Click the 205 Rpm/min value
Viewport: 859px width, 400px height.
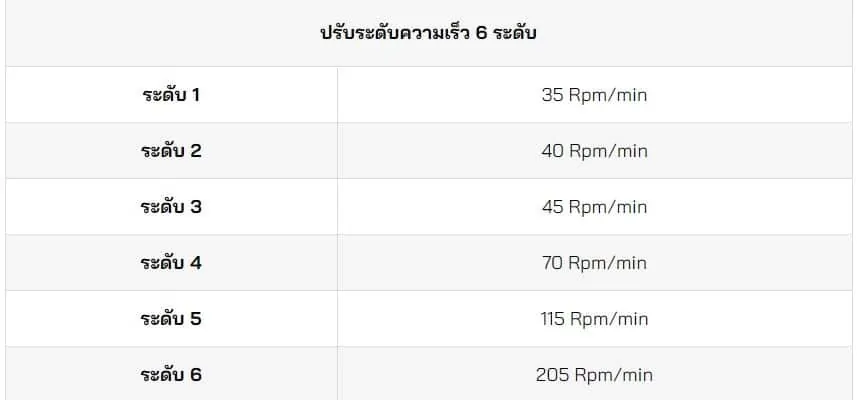coord(594,375)
